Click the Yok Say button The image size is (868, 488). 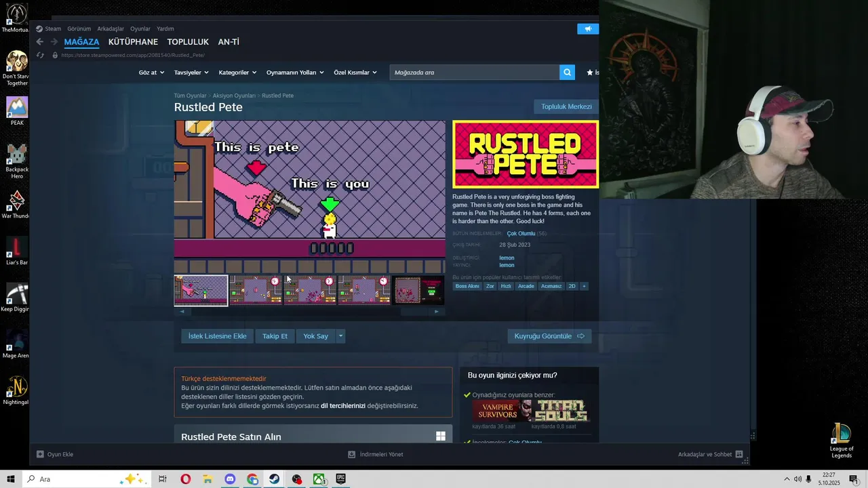point(315,336)
